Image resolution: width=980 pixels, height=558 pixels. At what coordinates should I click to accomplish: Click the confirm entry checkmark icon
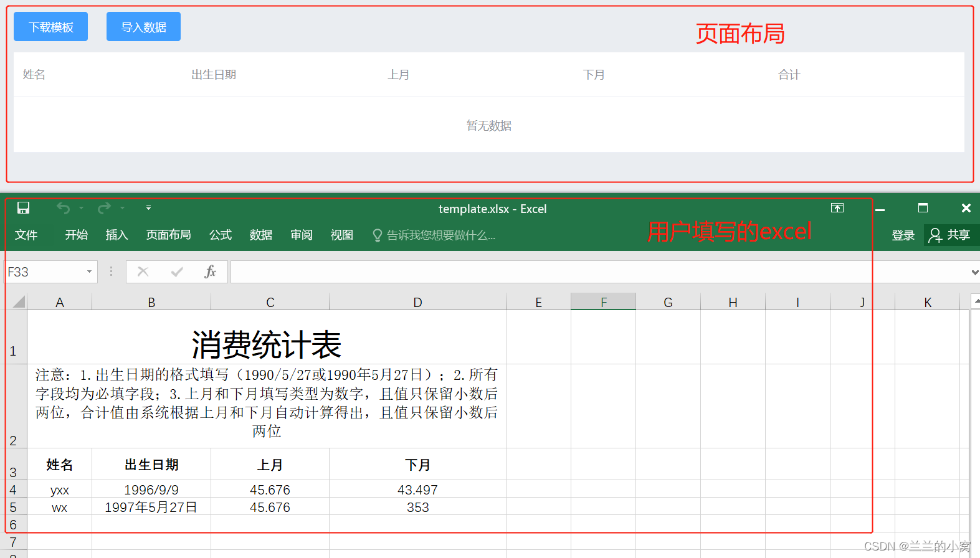(x=177, y=272)
